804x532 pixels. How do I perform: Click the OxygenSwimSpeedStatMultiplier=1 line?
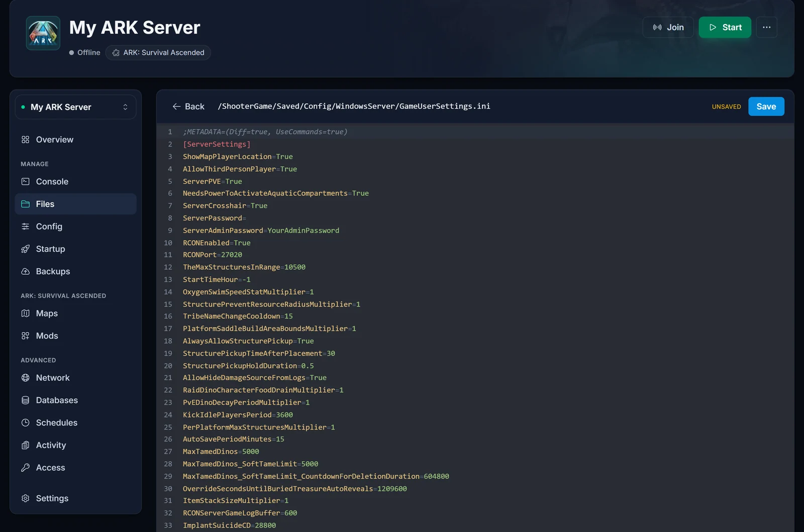[248, 292]
